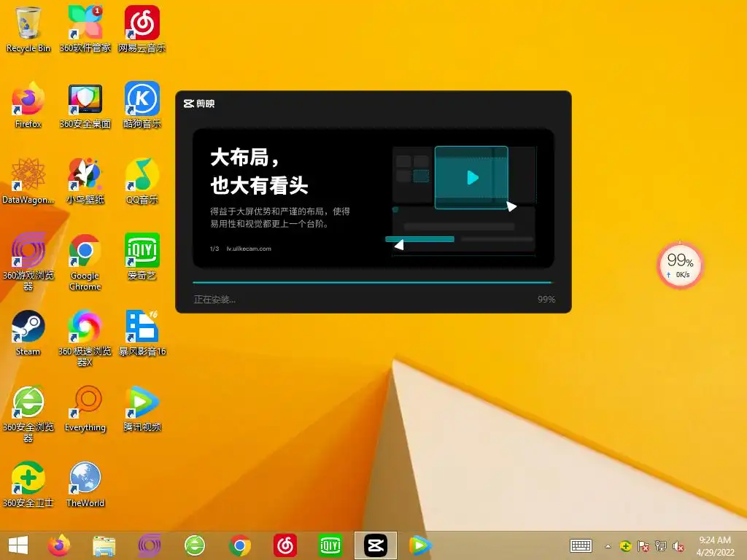Show hidden tray icons arrow

point(608,546)
